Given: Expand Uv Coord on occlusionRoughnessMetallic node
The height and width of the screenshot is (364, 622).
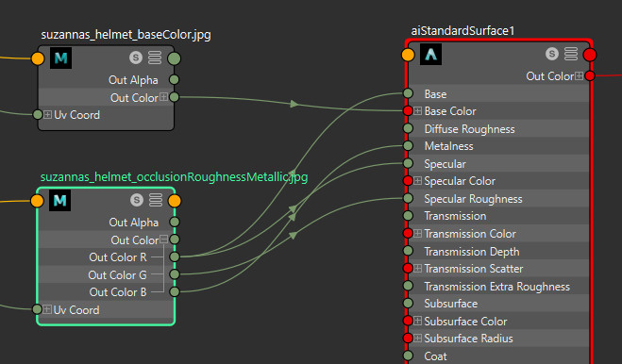Looking at the screenshot, I should [47, 309].
